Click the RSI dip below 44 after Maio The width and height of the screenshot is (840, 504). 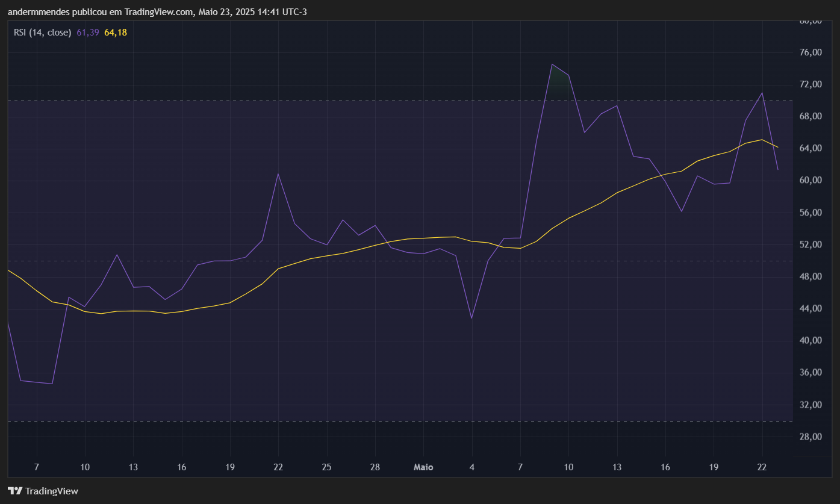click(472, 317)
